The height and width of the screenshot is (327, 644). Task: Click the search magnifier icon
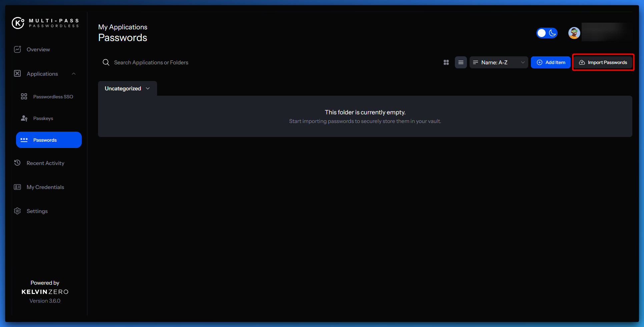click(x=106, y=62)
